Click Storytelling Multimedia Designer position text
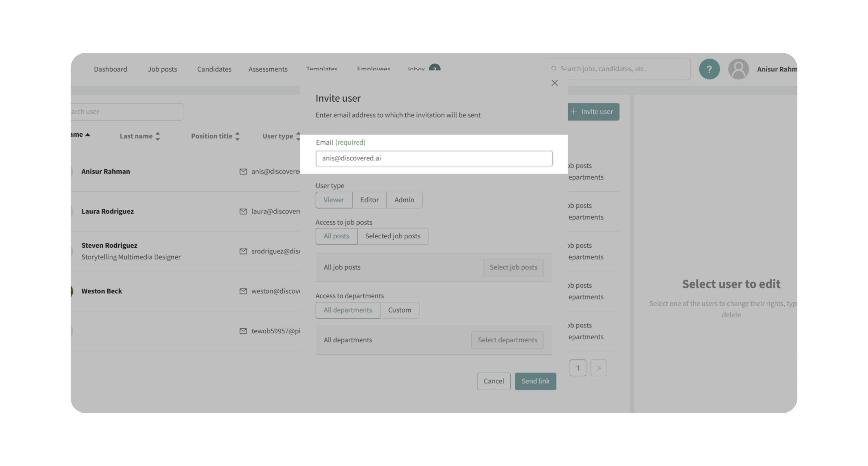Viewport: 868px width, 466px height. pyautogui.click(x=131, y=257)
